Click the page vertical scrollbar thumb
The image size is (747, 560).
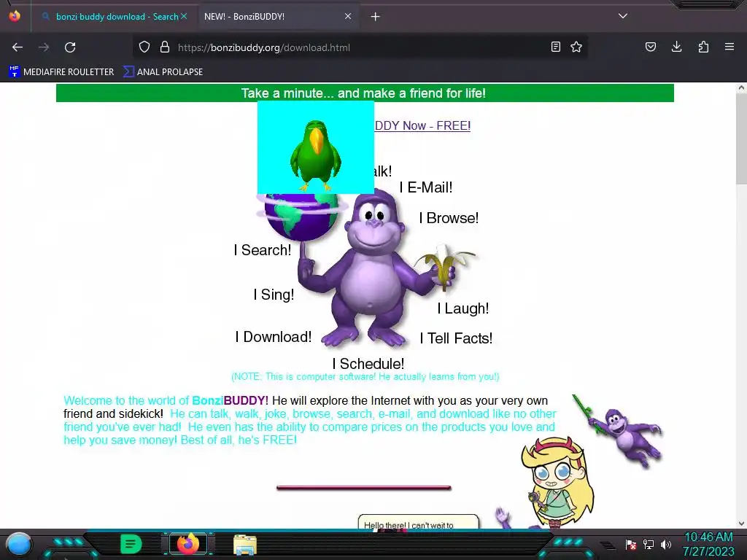click(741, 138)
